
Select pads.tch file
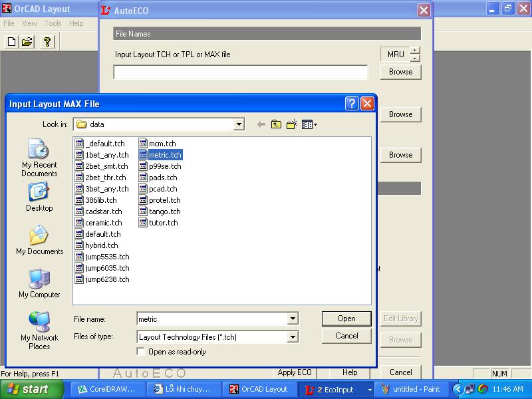158,178
